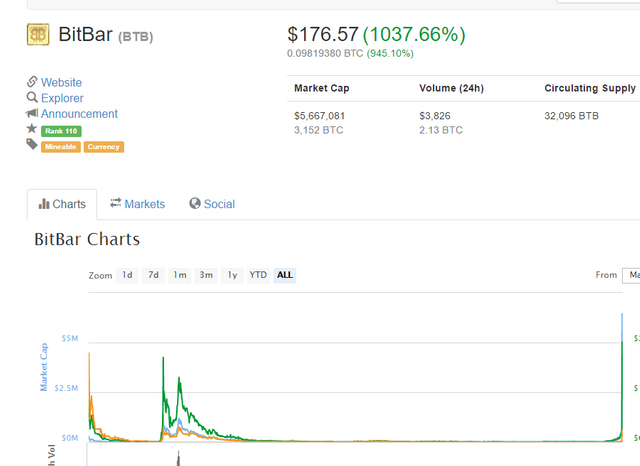Image resolution: width=640 pixels, height=466 pixels.
Task: Click the Currency tag
Action: [x=104, y=147]
